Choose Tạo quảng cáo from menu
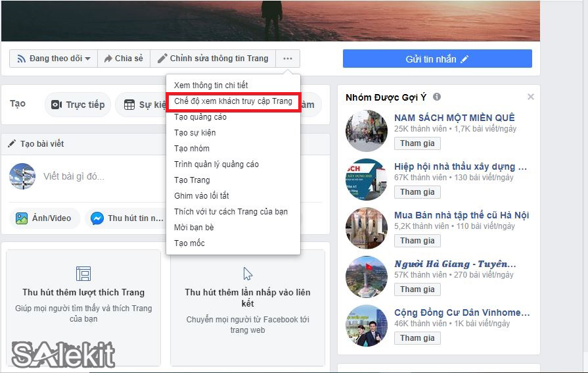The height and width of the screenshot is (373, 588). coord(233,117)
